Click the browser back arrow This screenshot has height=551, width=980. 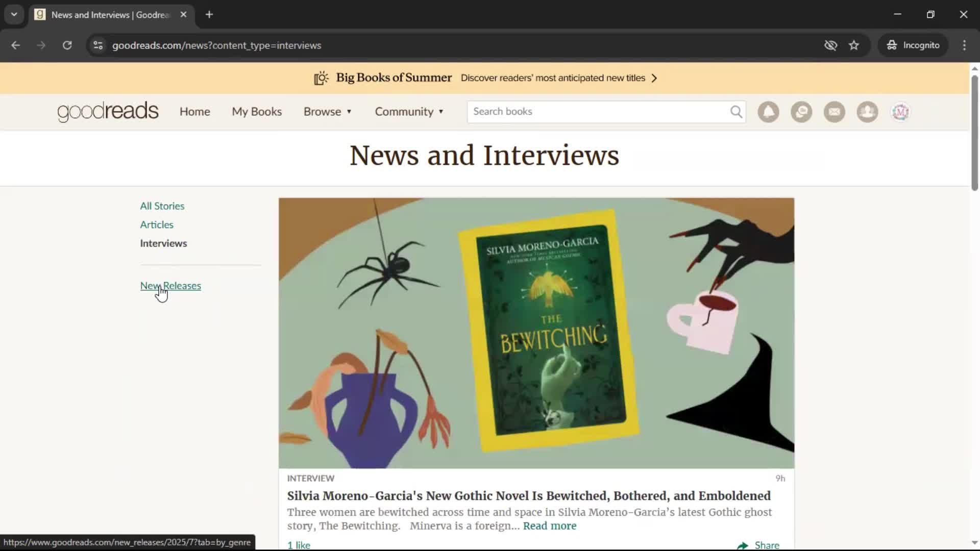tap(15, 45)
